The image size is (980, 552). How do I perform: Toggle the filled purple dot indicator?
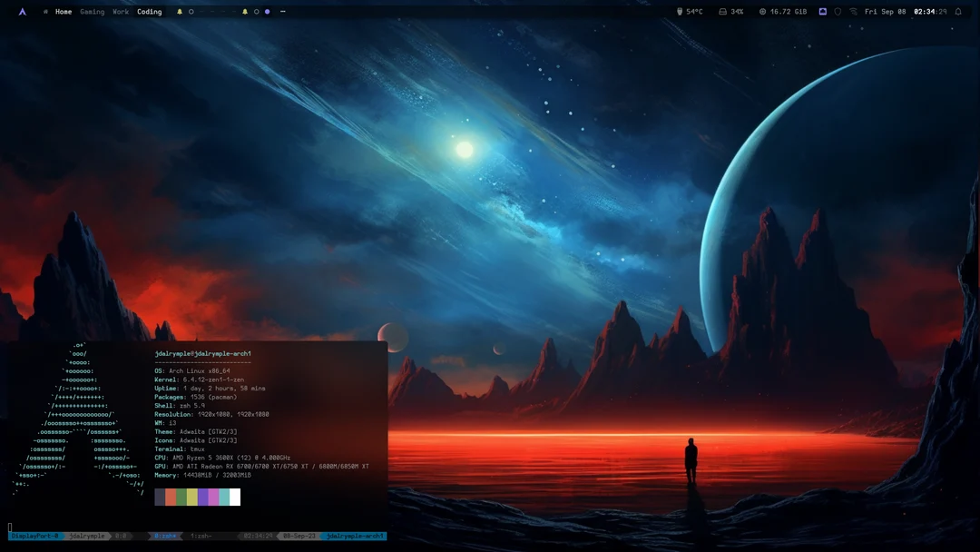[x=267, y=11]
